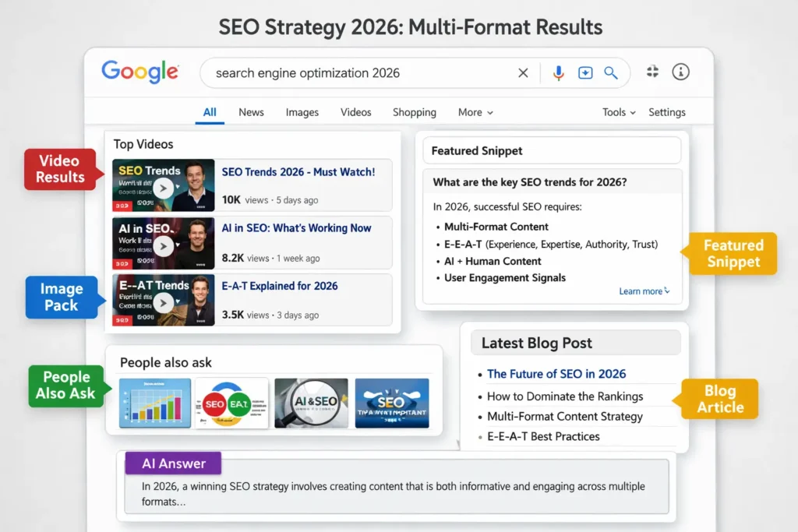Image resolution: width=798 pixels, height=532 pixels.
Task: Play the SEO Trends video thumbnail
Action: click(163, 187)
